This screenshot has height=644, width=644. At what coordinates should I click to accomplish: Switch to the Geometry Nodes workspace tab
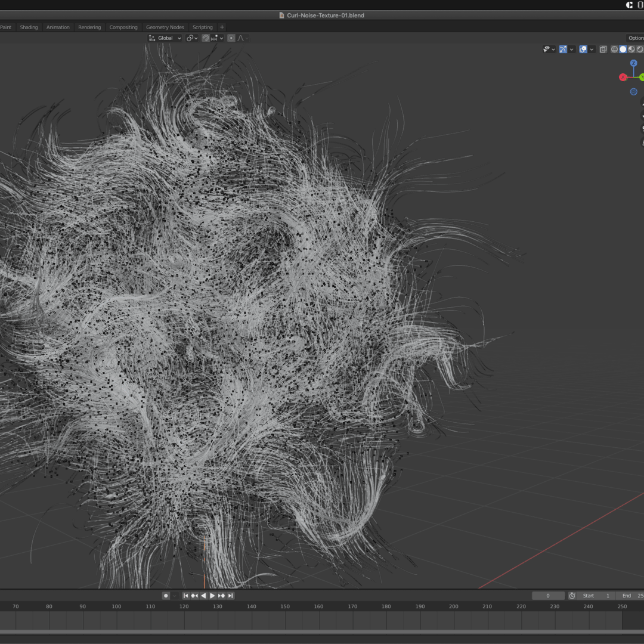(165, 27)
